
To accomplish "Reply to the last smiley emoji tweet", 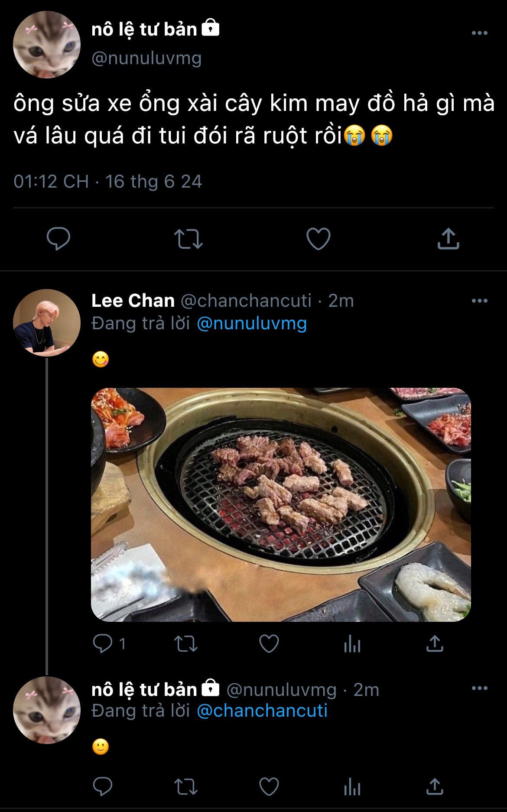I will 103,786.
